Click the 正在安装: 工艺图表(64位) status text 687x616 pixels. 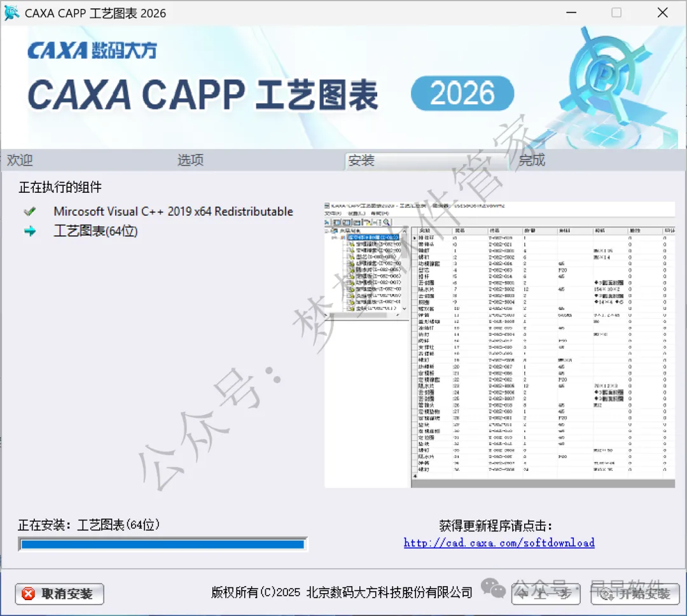click(x=89, y=524)
